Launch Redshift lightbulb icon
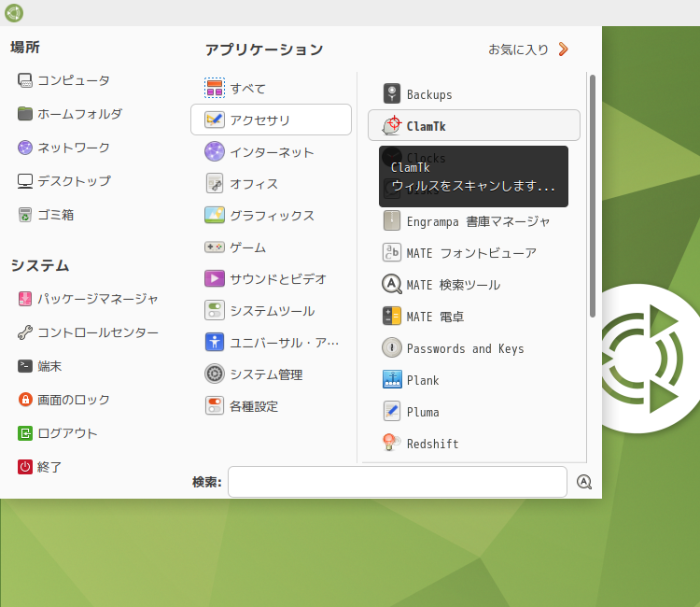The height and width of the screenshot is (607, 700). point(391,443)
